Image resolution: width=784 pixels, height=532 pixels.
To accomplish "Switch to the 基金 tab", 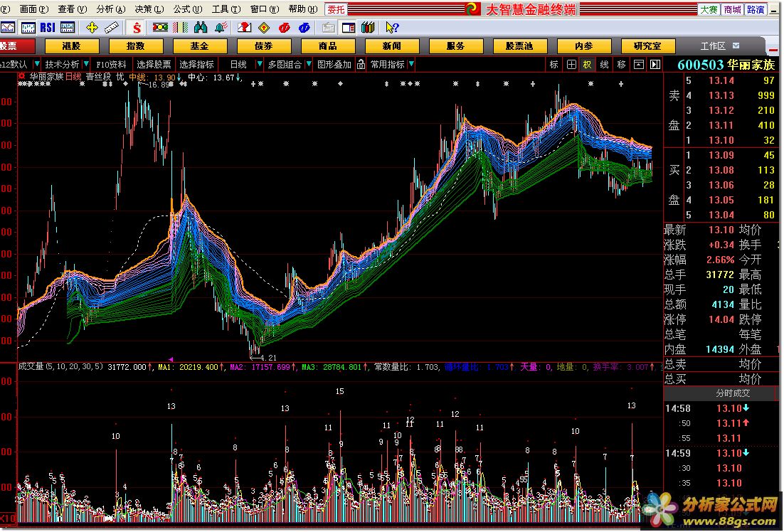I will pos(199,46).
